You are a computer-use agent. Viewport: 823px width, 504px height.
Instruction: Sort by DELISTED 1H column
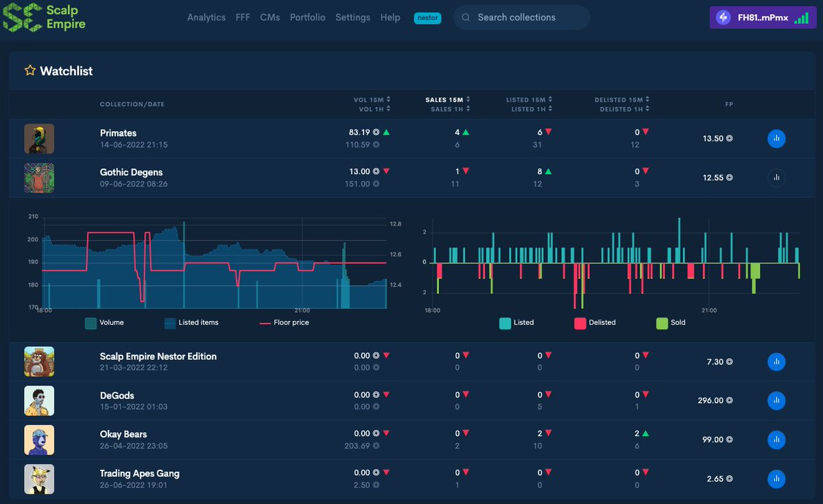[625, 109]
